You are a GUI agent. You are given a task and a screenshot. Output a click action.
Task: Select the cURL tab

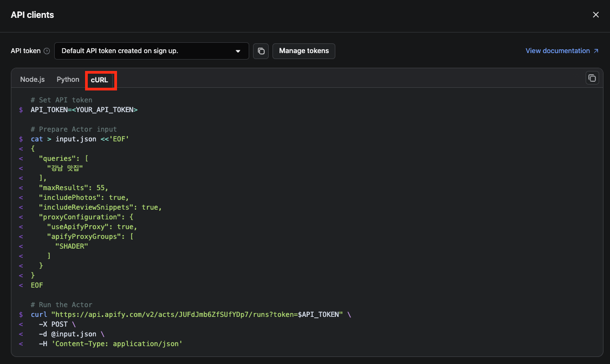[99, 80]
